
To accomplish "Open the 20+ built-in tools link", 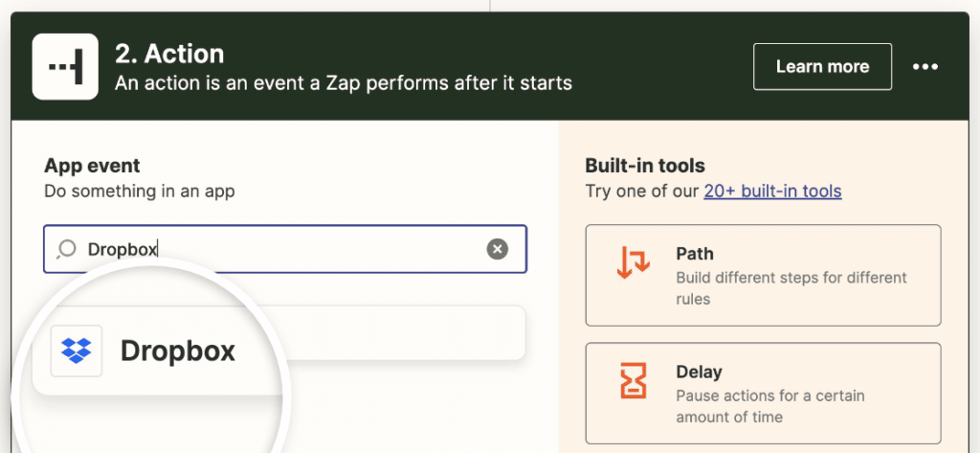I will pyautogui.click(x=772, y=191).
